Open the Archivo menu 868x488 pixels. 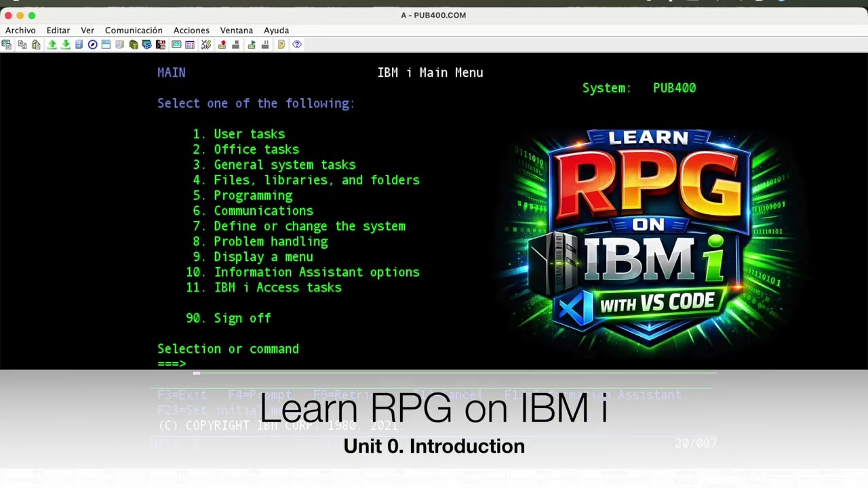coord(20,30)
